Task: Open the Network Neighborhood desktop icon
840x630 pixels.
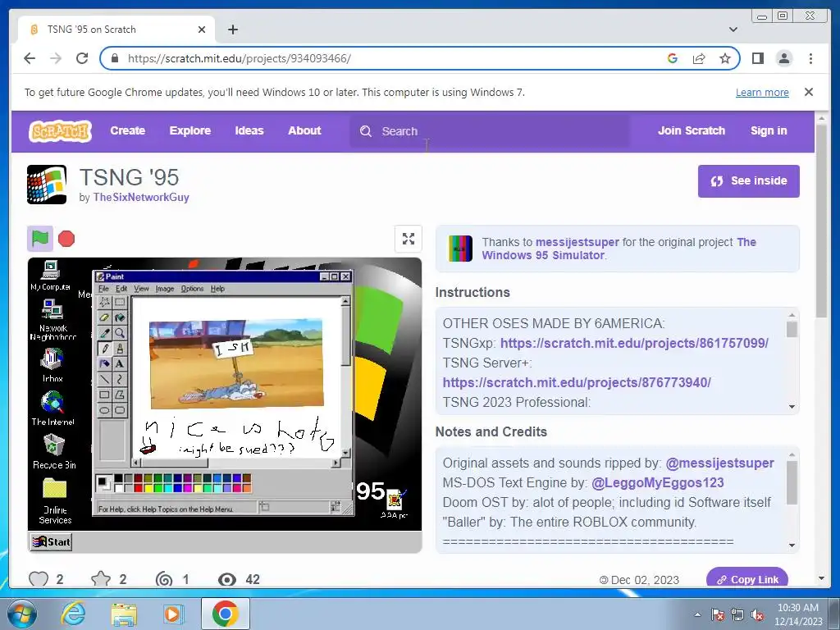Action: point(52,320)
